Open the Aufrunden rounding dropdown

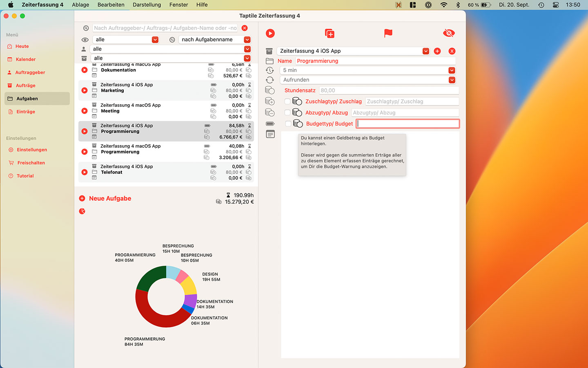367,80
